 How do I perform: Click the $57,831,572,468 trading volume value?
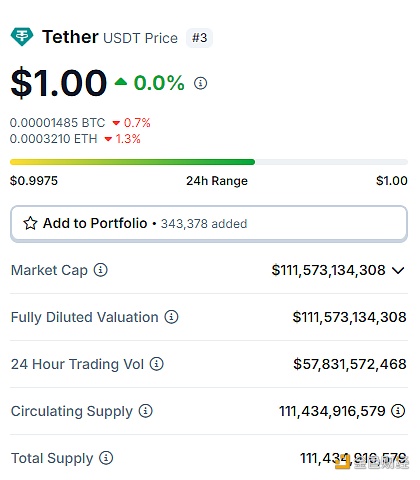click(x=350, y=364)
